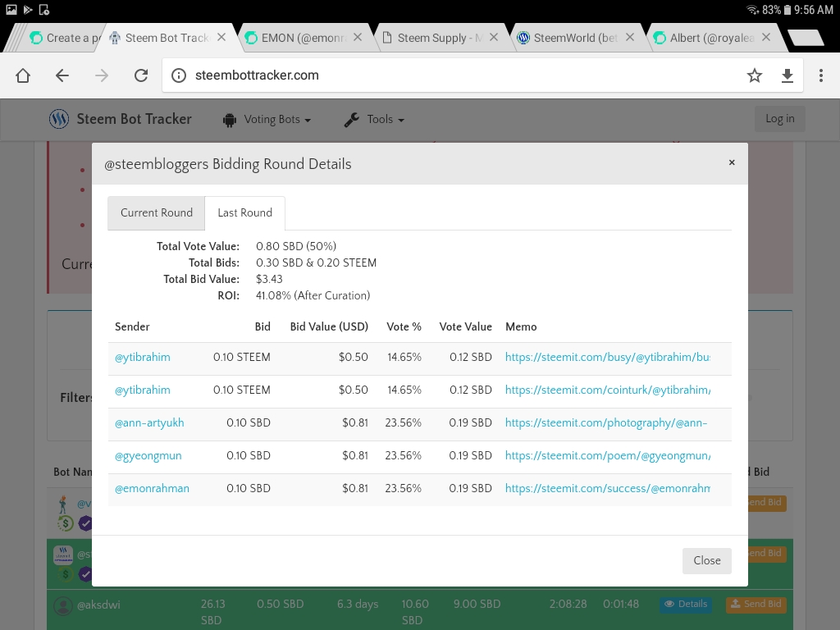Click the @aksdwi bot name
The height and width of the screenshot is (630, 840).
coord(98,605)
